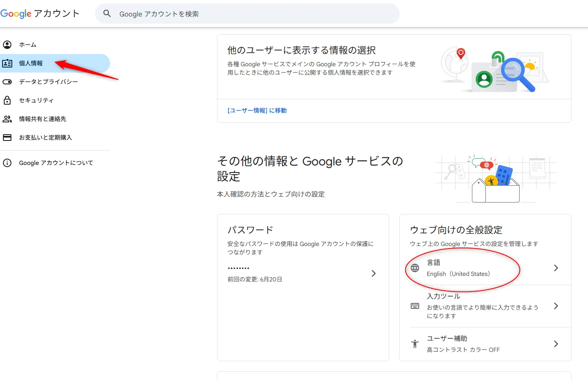Select 個人情報 in the sidebar
588x381 pixels.
[x=55, y=63]
